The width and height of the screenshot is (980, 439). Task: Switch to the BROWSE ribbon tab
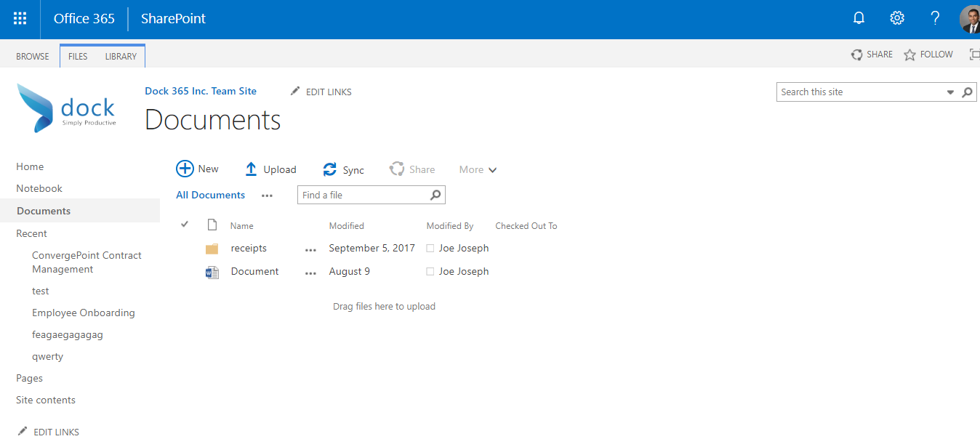(x=33, y=56)
